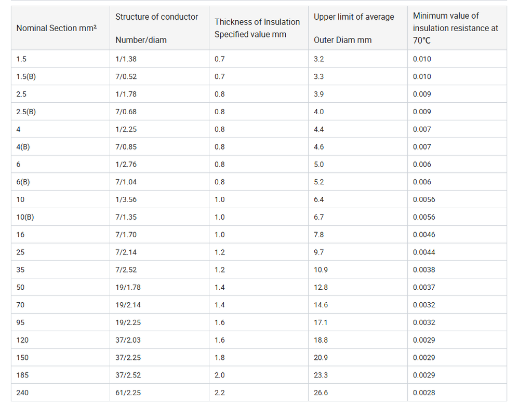The width and height of the screenshot is (532, 405).
Task: Select the '7/0.52' conductor structure cell
Action: pyautogui.click(x=126, y=76)
